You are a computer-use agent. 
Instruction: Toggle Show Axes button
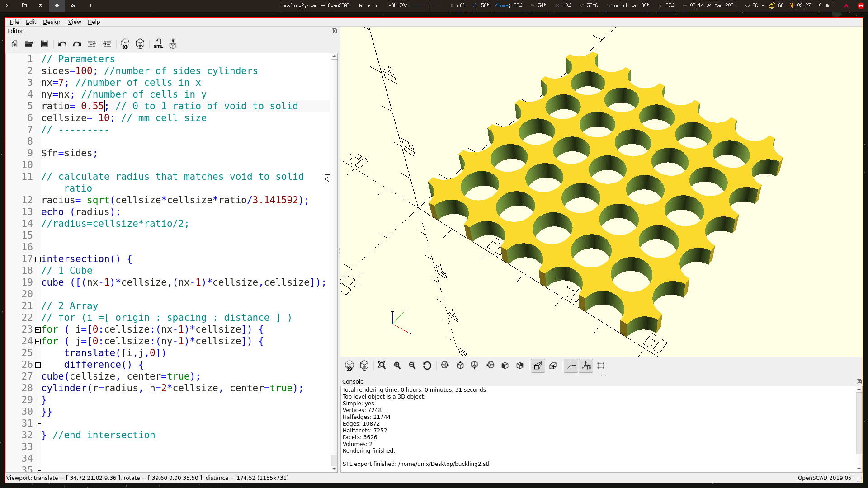(571, 366)
